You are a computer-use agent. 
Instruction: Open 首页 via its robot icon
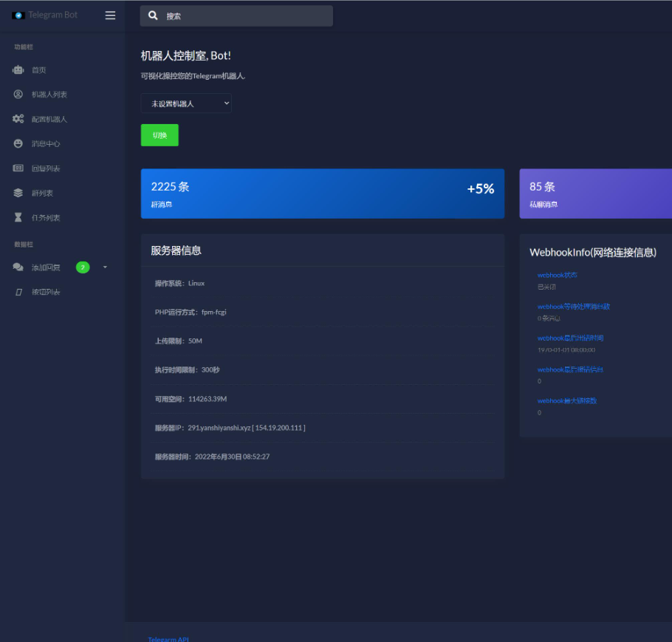tap(18, 69)
